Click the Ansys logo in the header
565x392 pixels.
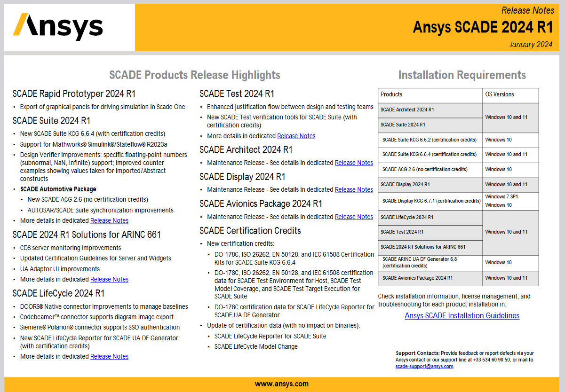58,27
